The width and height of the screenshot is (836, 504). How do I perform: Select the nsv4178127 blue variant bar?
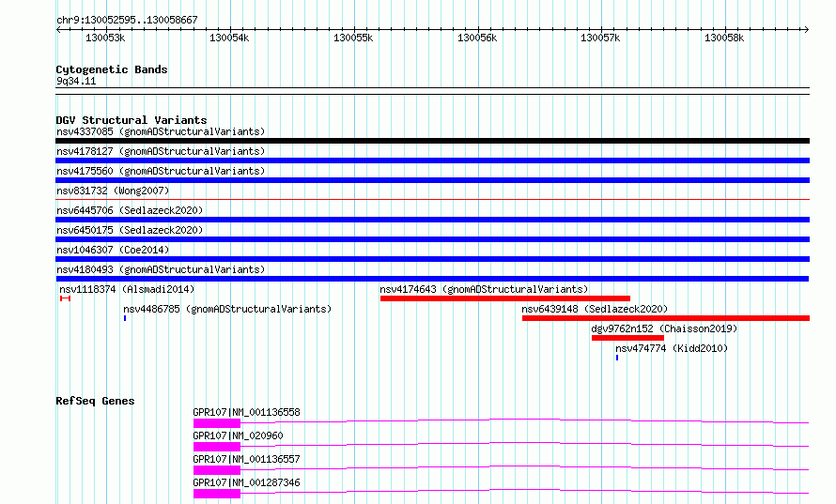pos(432,160)
